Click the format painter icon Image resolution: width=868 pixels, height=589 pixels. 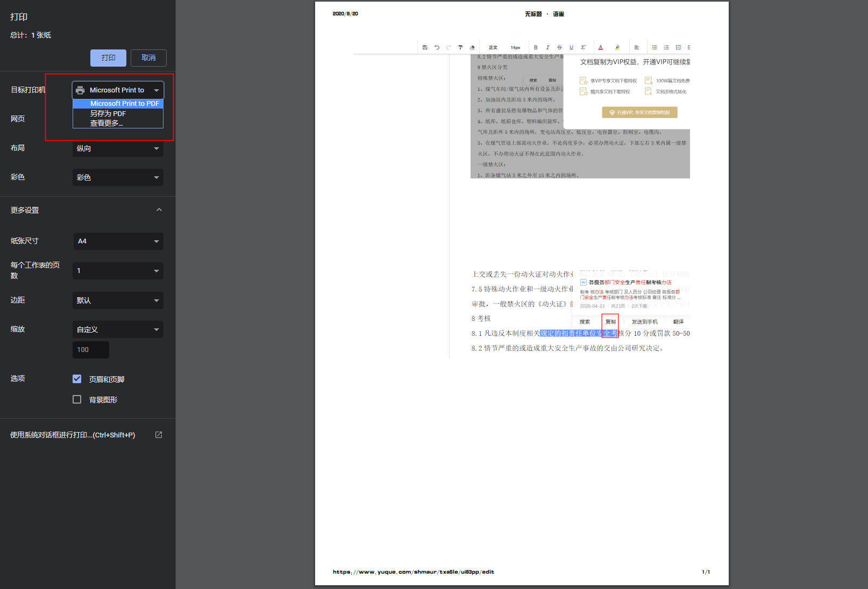(460, 47)
